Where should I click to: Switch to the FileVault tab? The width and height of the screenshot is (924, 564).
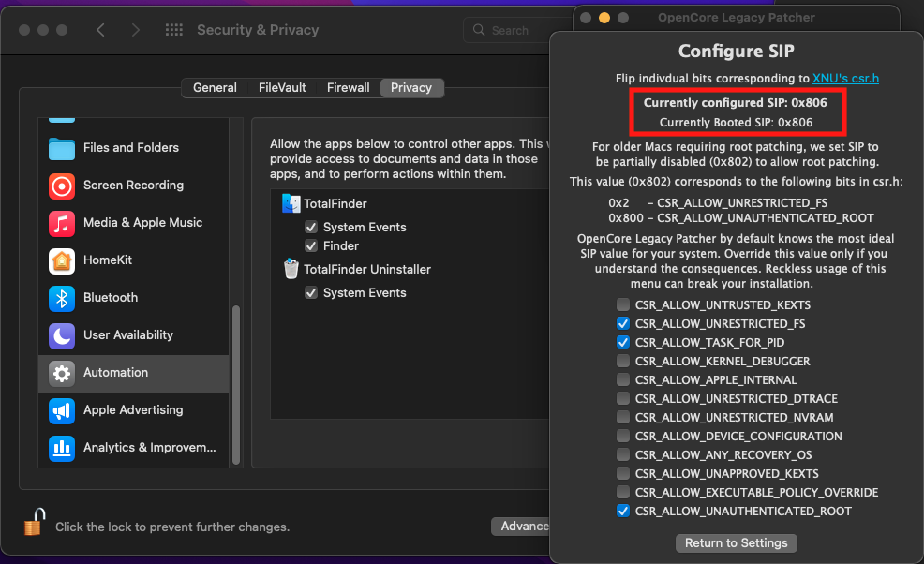click(x=282, y=88)
